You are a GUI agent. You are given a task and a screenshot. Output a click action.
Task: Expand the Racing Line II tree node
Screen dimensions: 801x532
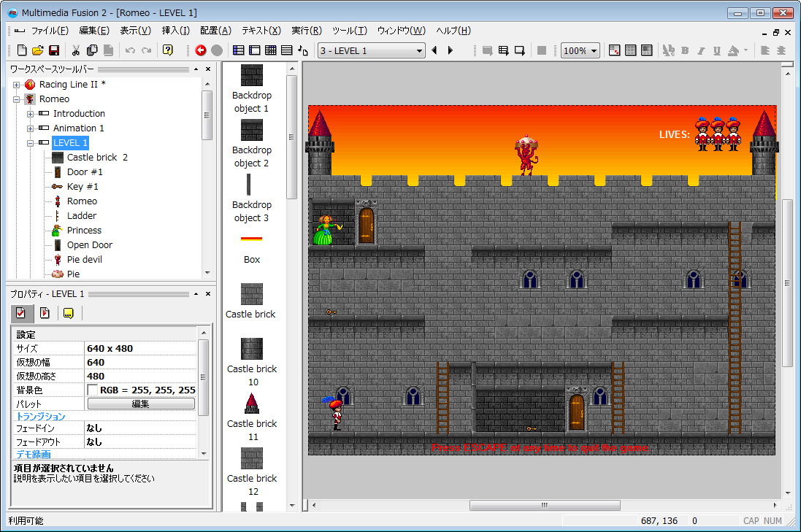click(x=16, y=85)
